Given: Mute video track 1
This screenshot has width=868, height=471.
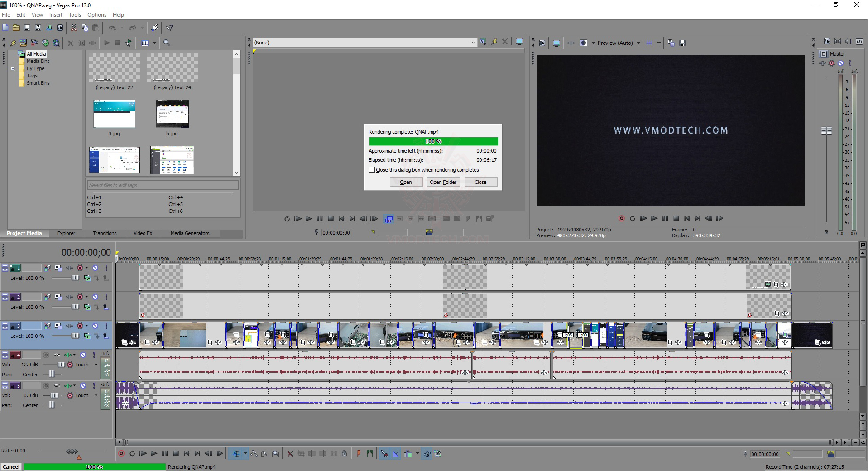Looking at the screenshot, I should [96, 268].
